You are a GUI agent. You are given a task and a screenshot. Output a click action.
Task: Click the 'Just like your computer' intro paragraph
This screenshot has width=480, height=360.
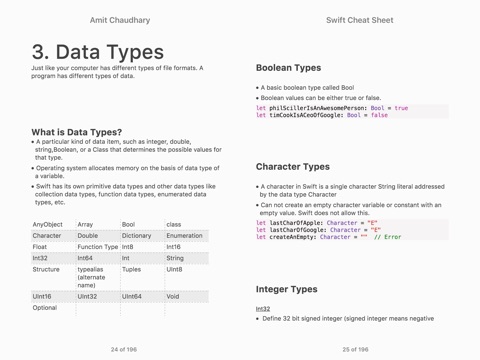click(x=117, y=72)
